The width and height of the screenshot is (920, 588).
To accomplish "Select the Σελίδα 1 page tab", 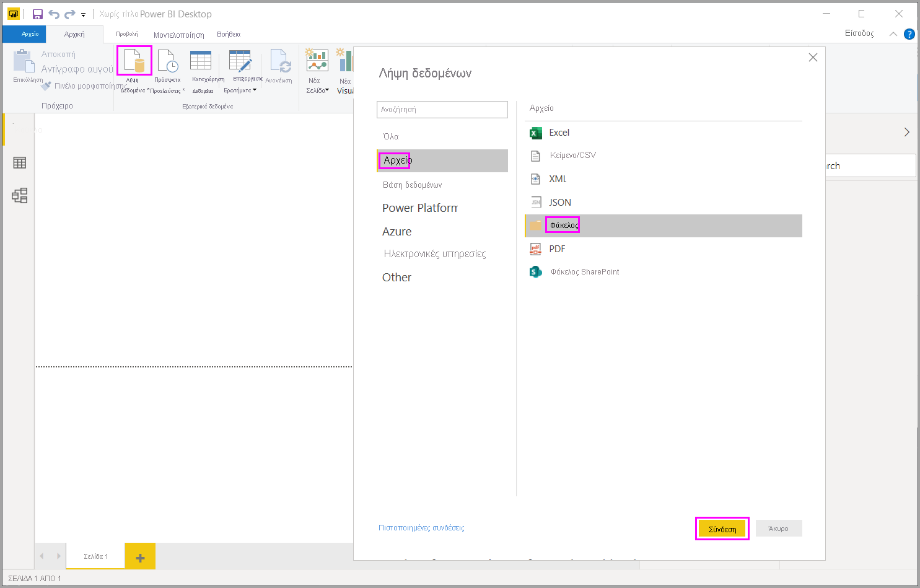I will pyautogui.click(x=96, y=556).
